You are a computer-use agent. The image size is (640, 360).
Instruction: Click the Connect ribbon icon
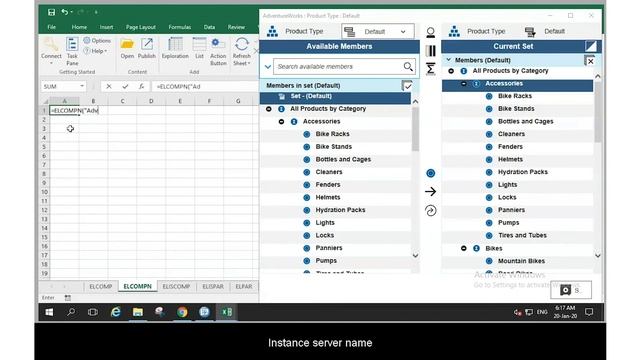[51, 51]
